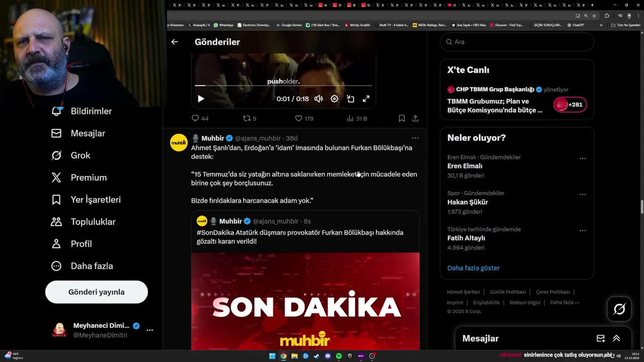644x362 pixels.
Task: Share the top video post
Action: pyautogui.click(x=416, y=119)
